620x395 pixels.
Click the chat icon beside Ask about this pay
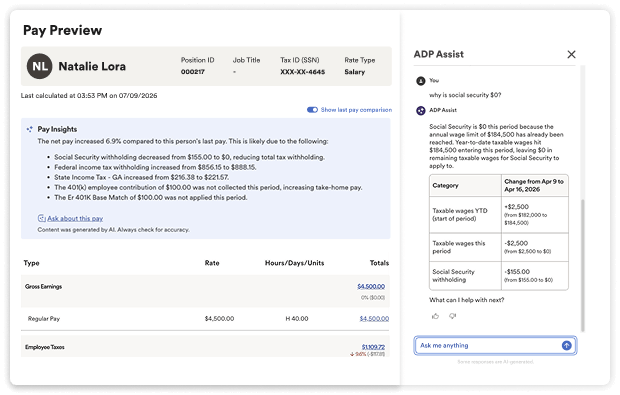tap(41, 218)
